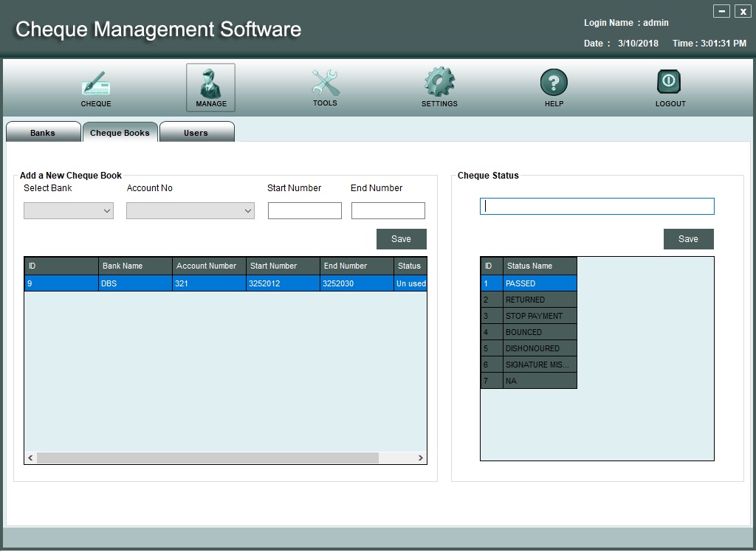Expand the Account No dropdown

(x=190, y=211)
